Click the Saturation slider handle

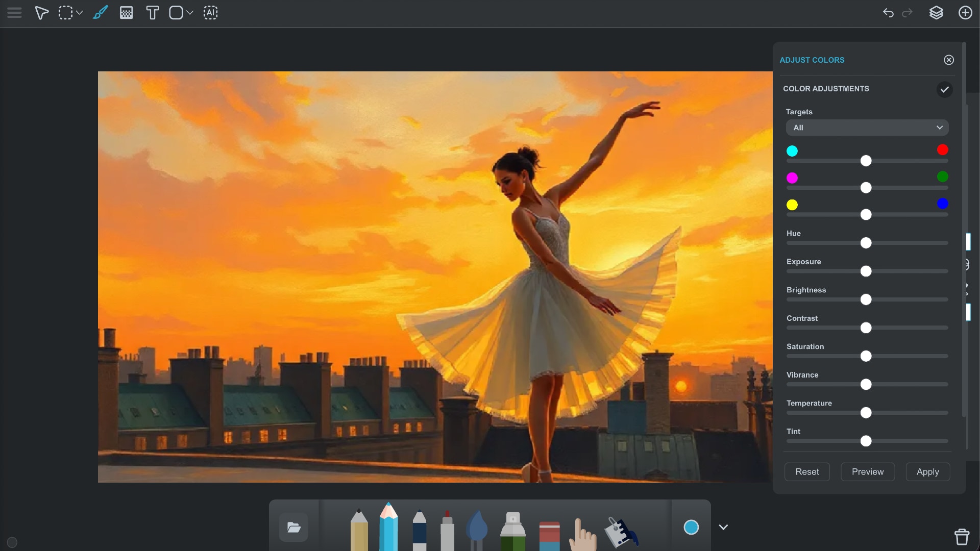tap(866, 357)
